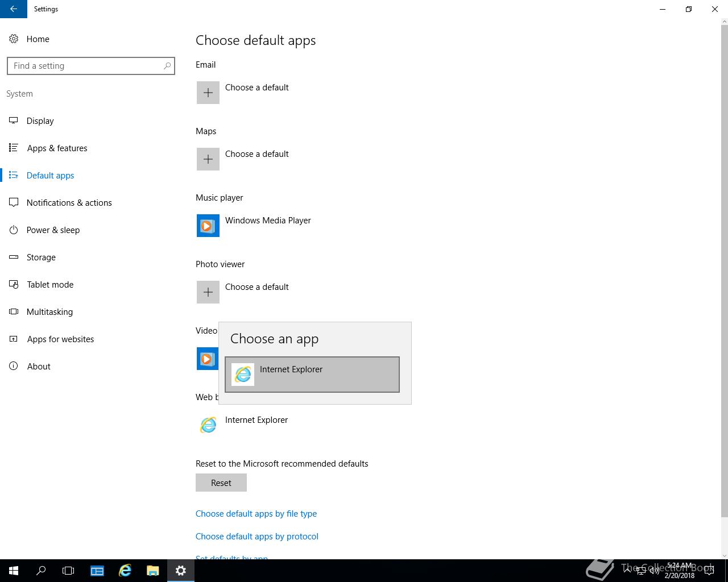Open Server Manager from taskbar

coord(97,571)
